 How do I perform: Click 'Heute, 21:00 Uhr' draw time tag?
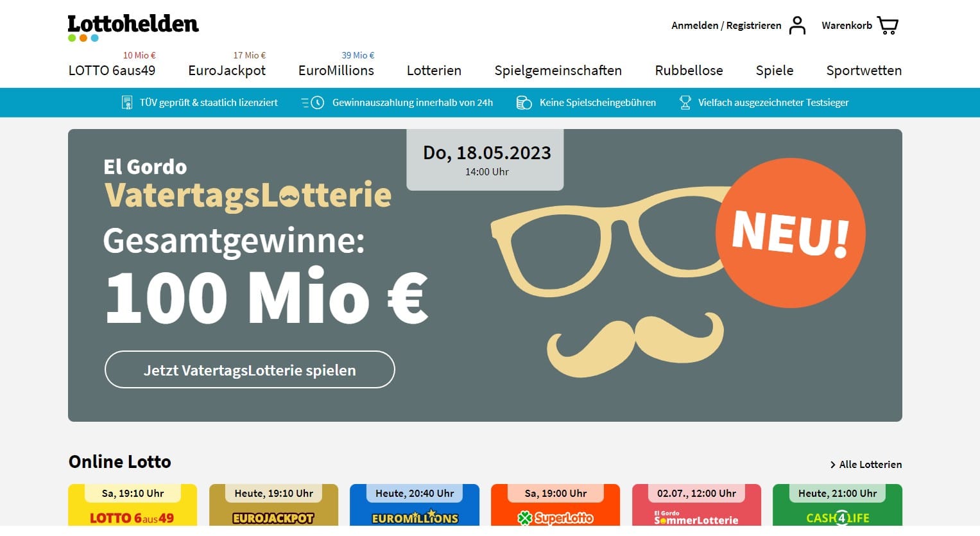[x=838, y=493]
